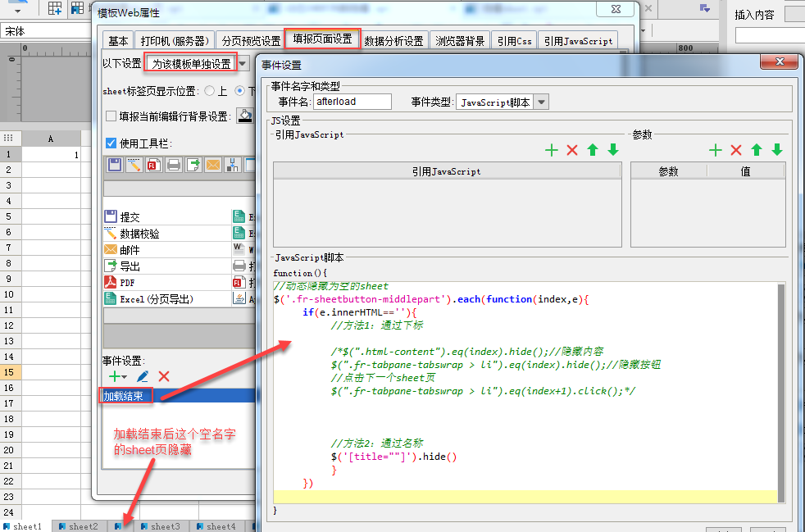Select the checked sheet position radio button
The image size is (805, 532).
[x=239, y=91]
